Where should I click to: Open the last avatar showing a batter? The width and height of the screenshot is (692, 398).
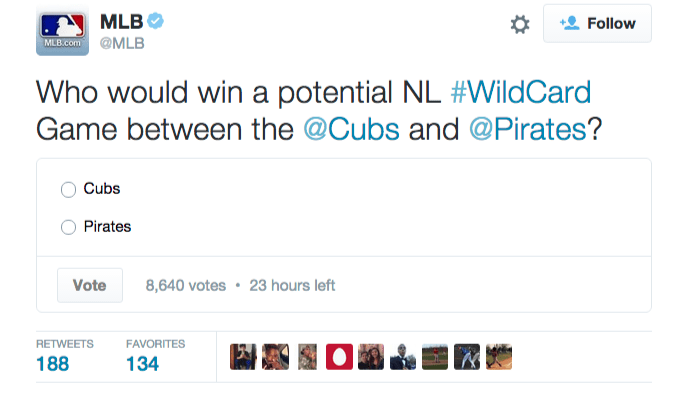click(499, 357)
